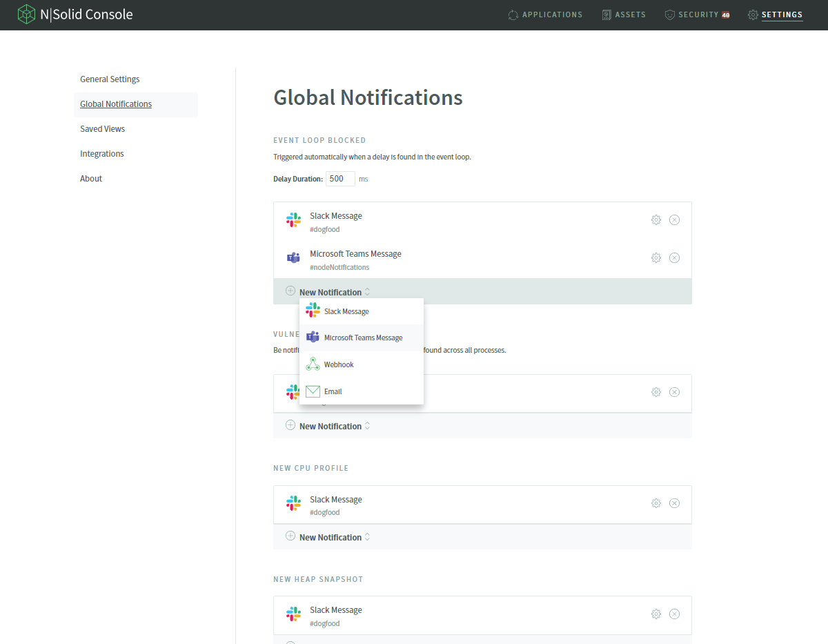Open the Assets tab

point(624,14)
